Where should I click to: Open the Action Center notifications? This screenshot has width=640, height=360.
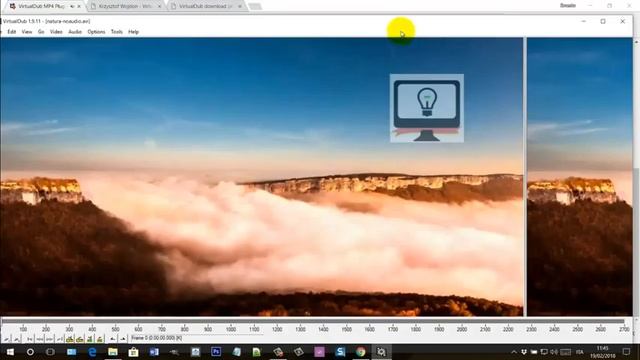pos(627,352)
